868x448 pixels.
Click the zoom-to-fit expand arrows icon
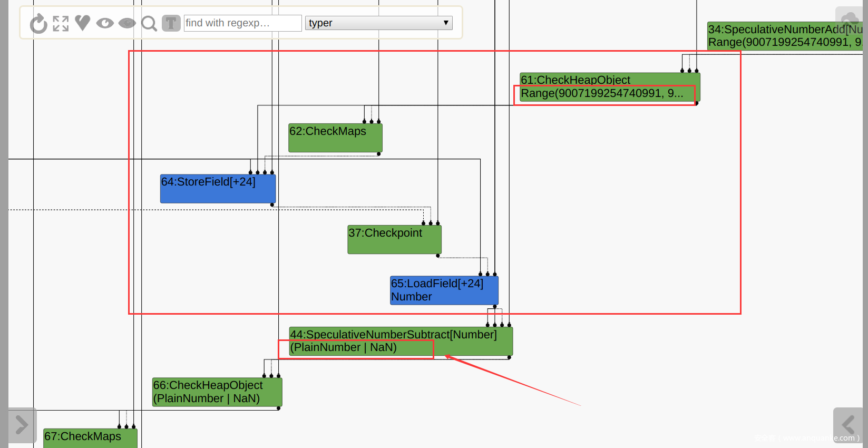coord(61,24)
